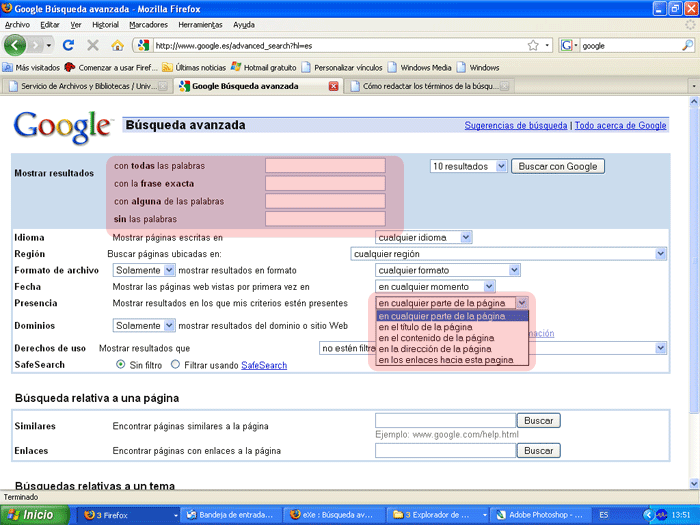Click the Similares page input field

(445, 421)
